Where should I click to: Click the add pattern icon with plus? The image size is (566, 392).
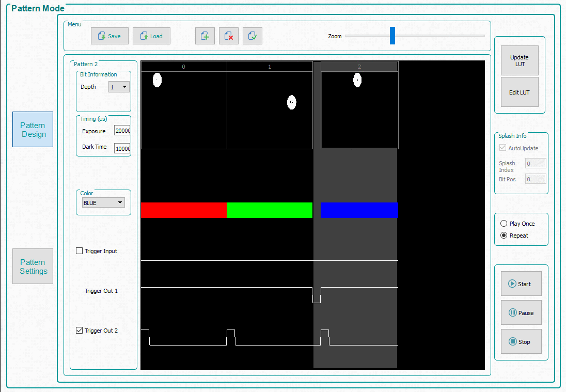click(205, 36)
